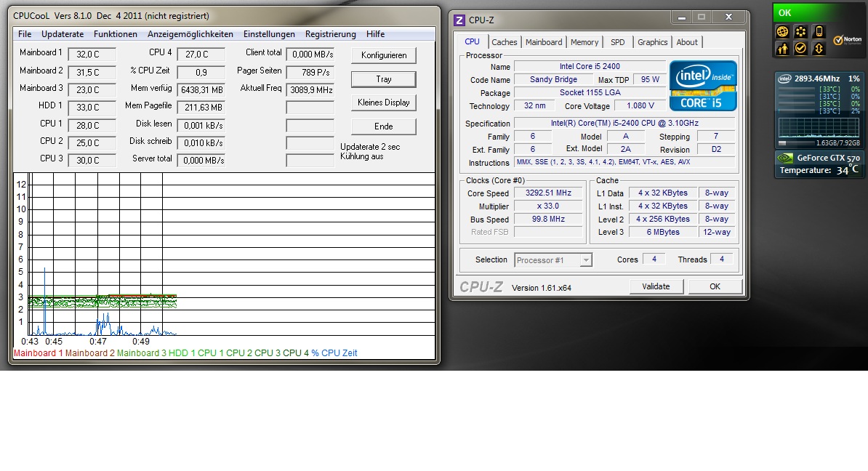The image size is (868, 471).
Task: Click the Intel Core i5 badge in CPU-Z
Action: point(703,86)
